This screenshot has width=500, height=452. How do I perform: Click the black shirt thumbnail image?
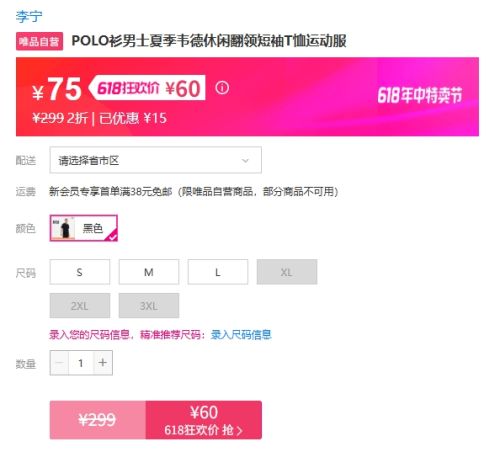coord(63,228)
